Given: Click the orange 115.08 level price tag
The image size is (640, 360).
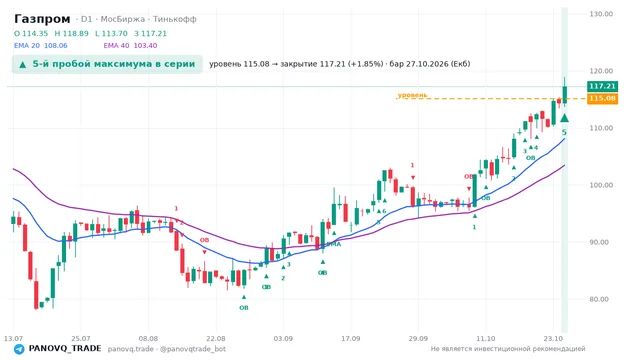Looking at the screenshot, I should pyautogui.click(x=602, y=98).
